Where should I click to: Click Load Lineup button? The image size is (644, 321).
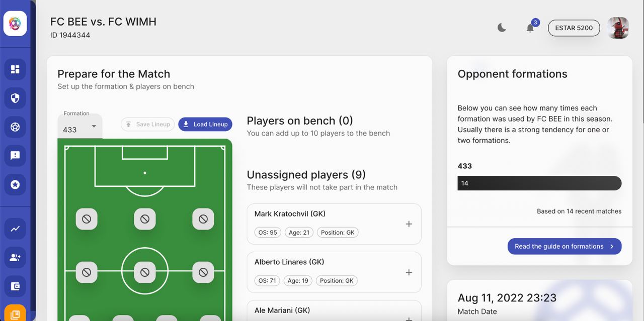click(x=205, y=124)
